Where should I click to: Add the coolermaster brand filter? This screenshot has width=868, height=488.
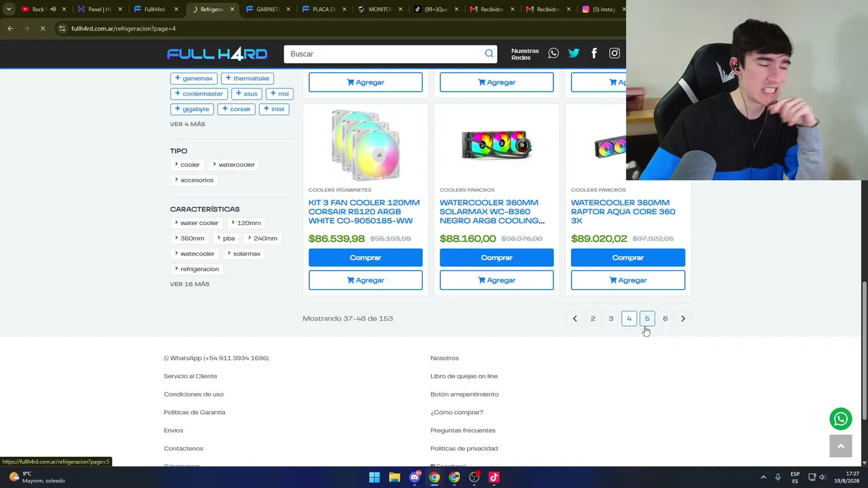[x=199, y=94]
